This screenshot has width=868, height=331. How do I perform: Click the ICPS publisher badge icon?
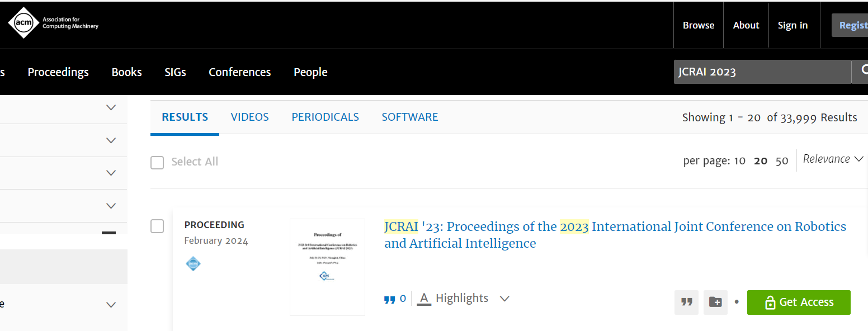tap(193, 263)
